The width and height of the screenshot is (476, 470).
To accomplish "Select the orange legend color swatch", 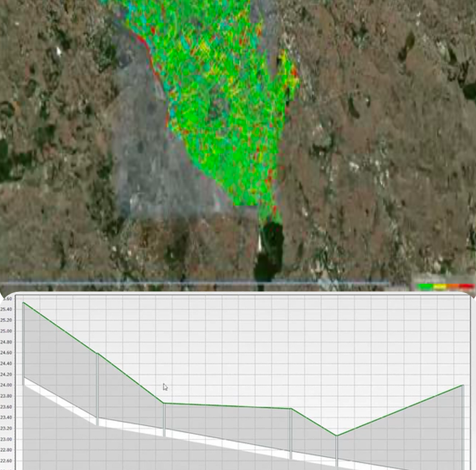I will click(x=453, y=287).
